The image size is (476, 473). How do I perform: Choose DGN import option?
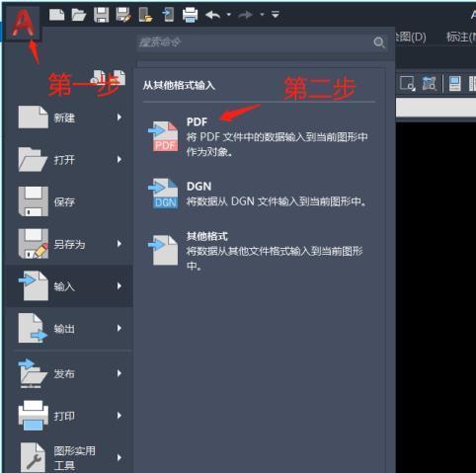pyautogui.click(x=258, y=194)
